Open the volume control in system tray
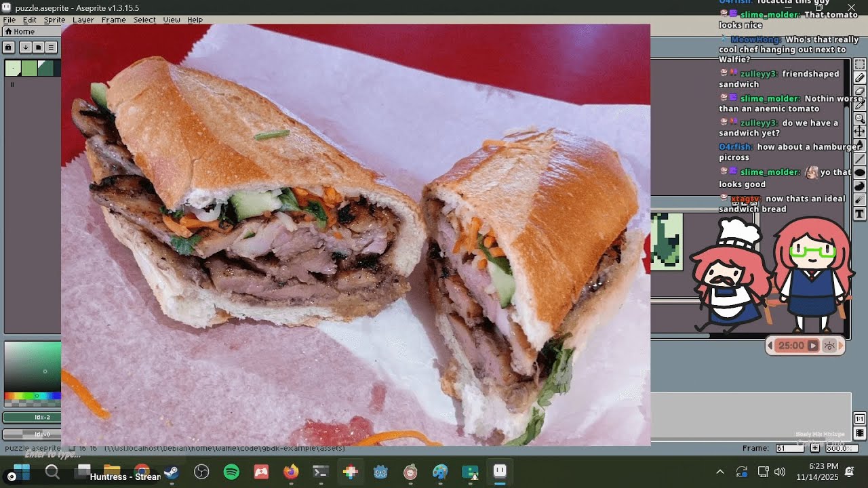 (780, 472)
